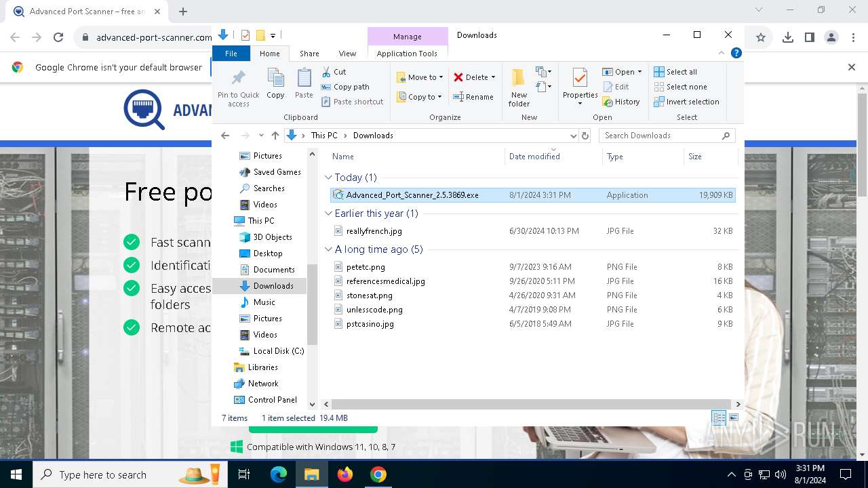Switch to the View ribbon tab

347,54
